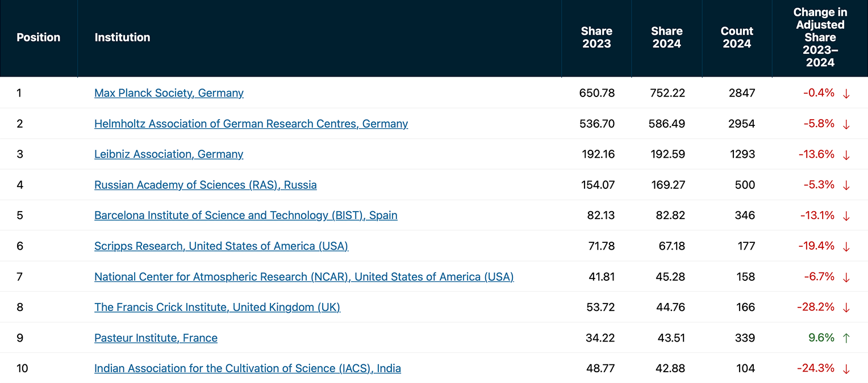This screenshot has height=383, width=868.
Task: Open Russian Academy of Sciences (RAS) page
Action: click(x=206, y=185)
